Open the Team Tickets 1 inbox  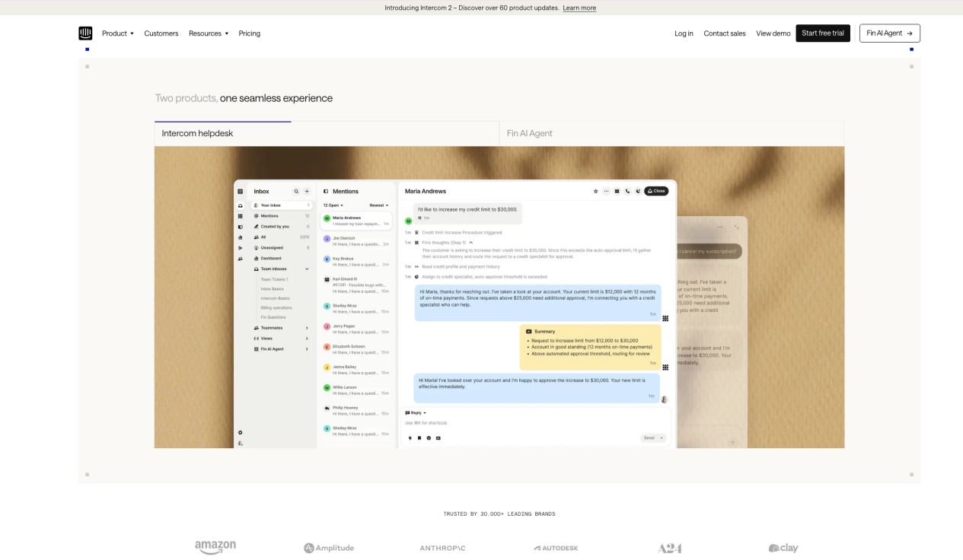(274, 279)
